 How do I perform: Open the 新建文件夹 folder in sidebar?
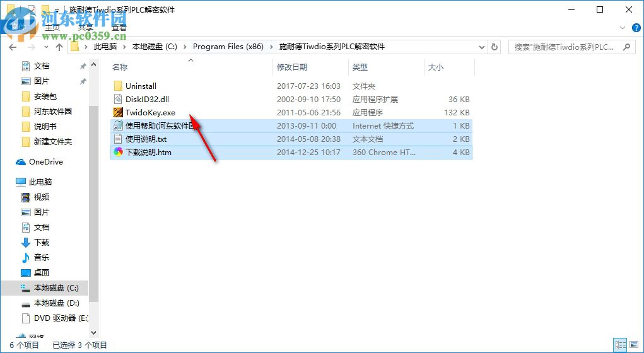click(x=53, y=142)
